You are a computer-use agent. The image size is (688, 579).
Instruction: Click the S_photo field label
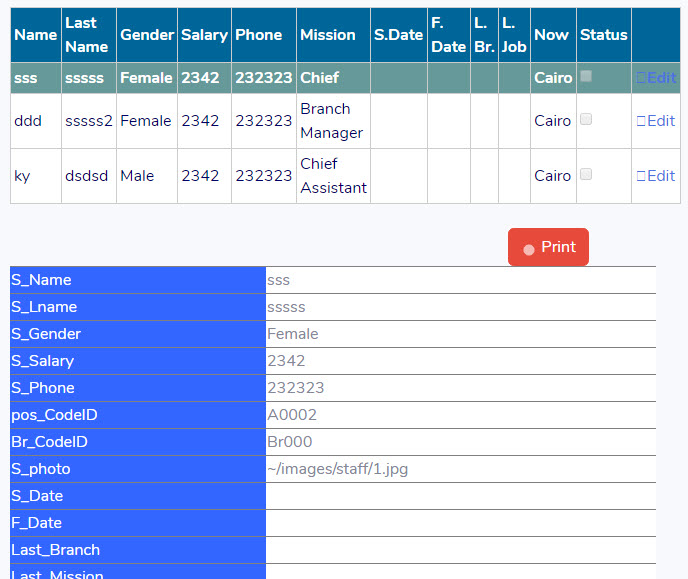pyautogui.click(x=41, y=469)
